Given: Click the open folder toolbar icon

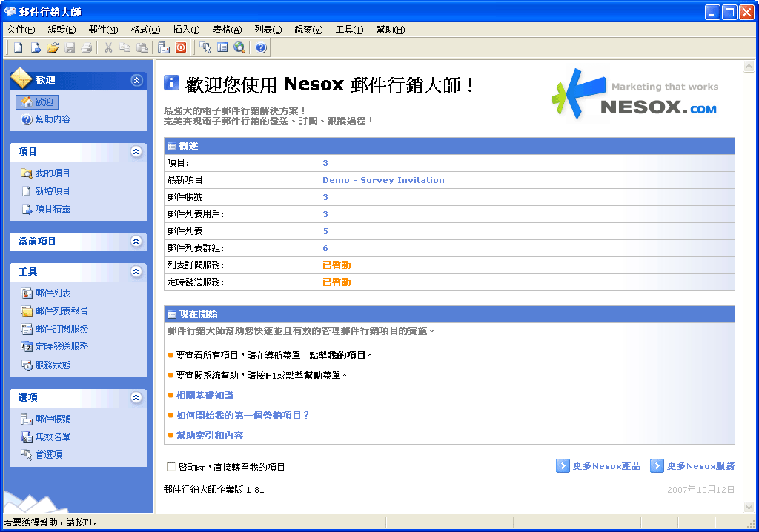Looking at the screenshot, I should click(52, 48).
